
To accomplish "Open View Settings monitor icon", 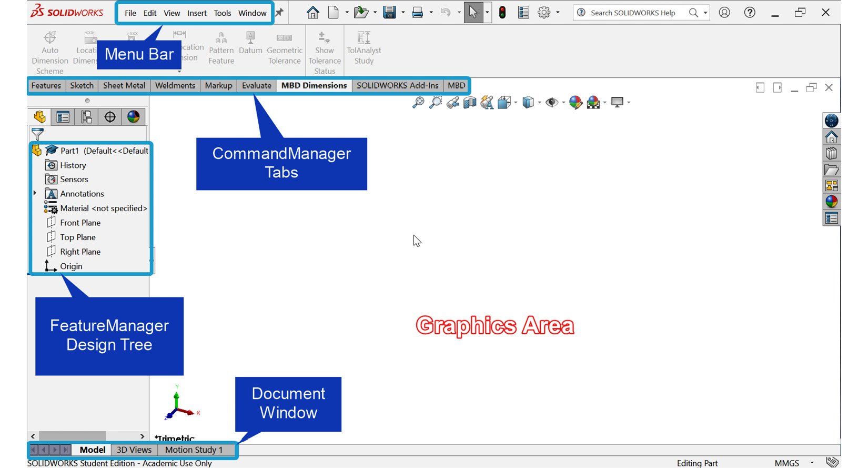I will pos(618,102).
